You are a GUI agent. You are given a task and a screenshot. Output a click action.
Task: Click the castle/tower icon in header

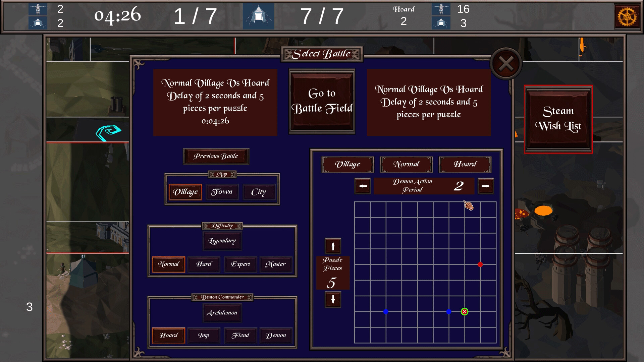258,15
